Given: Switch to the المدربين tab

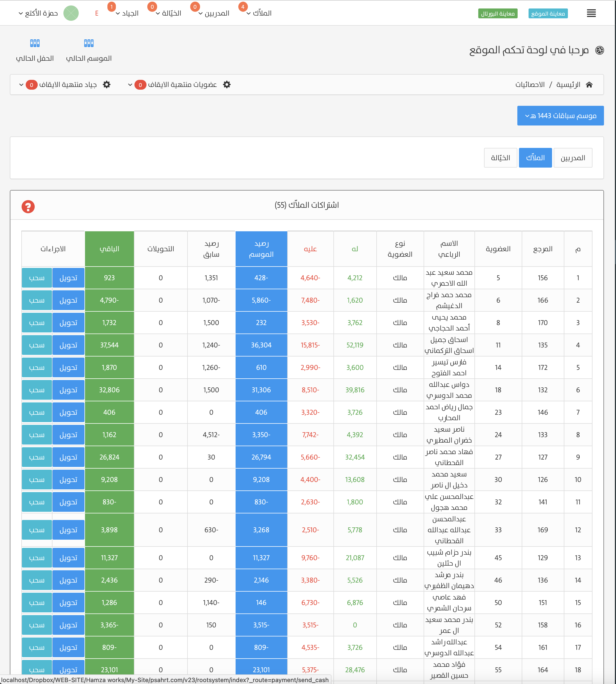Looking at the screenshot, I should tap(573, 158).
